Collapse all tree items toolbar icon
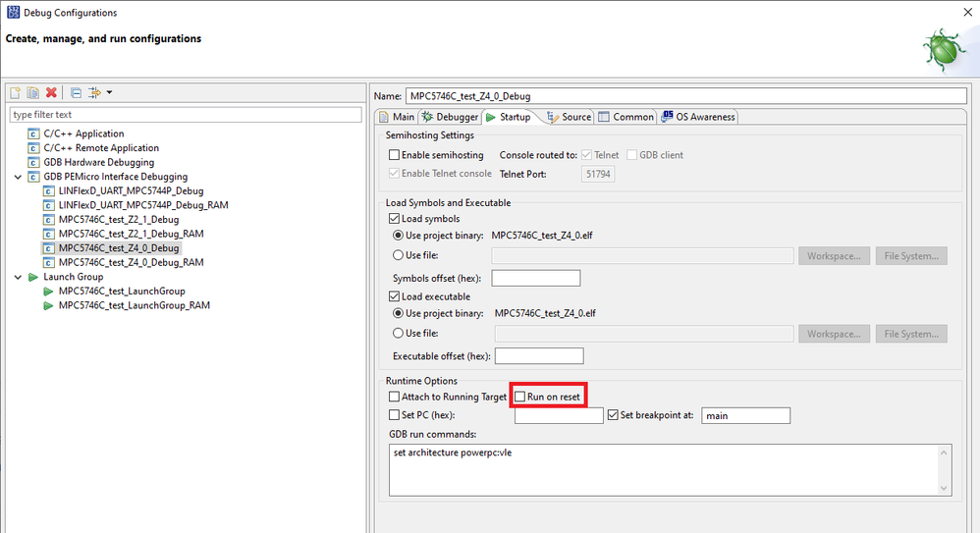 (x=76, y=92)
